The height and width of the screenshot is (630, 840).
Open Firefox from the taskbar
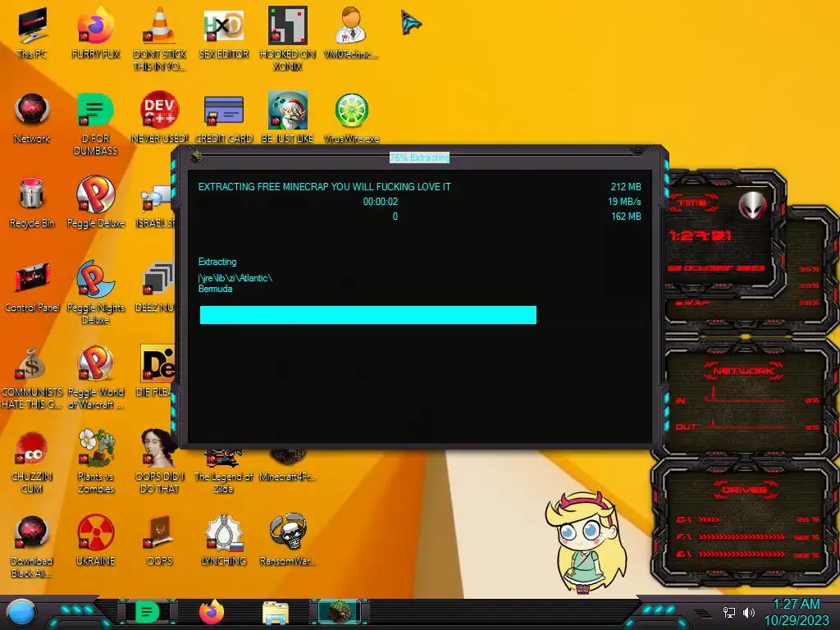tap(212, 612)
